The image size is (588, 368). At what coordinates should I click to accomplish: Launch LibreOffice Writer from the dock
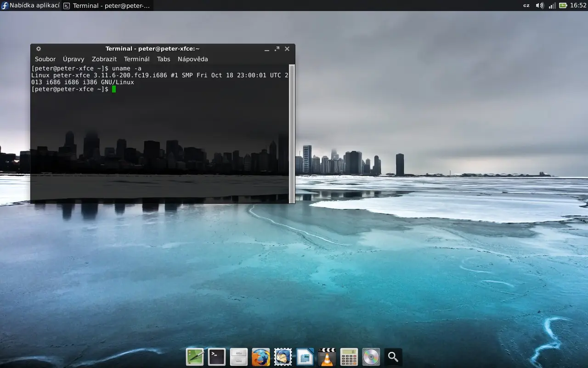(x=305, y=357)
